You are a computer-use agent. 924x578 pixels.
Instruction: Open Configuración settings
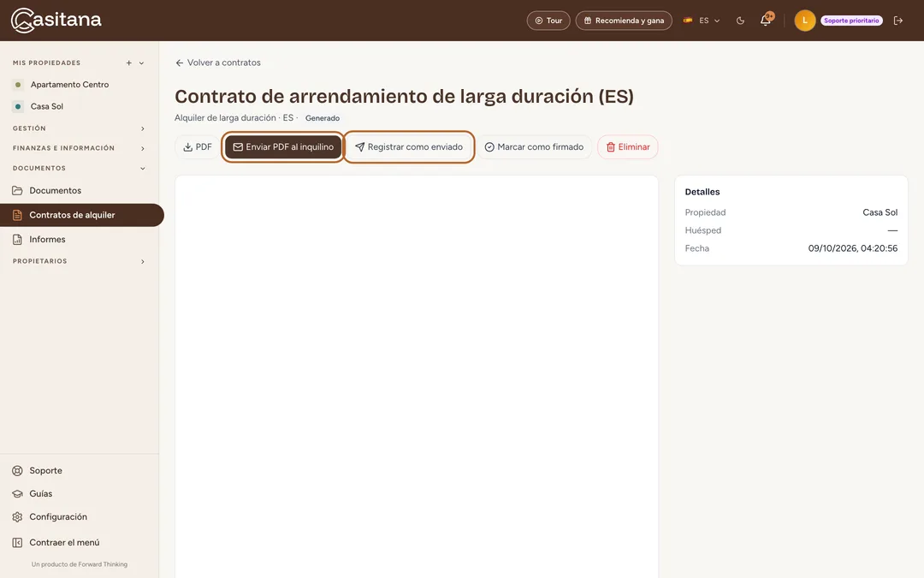[58, 516]
